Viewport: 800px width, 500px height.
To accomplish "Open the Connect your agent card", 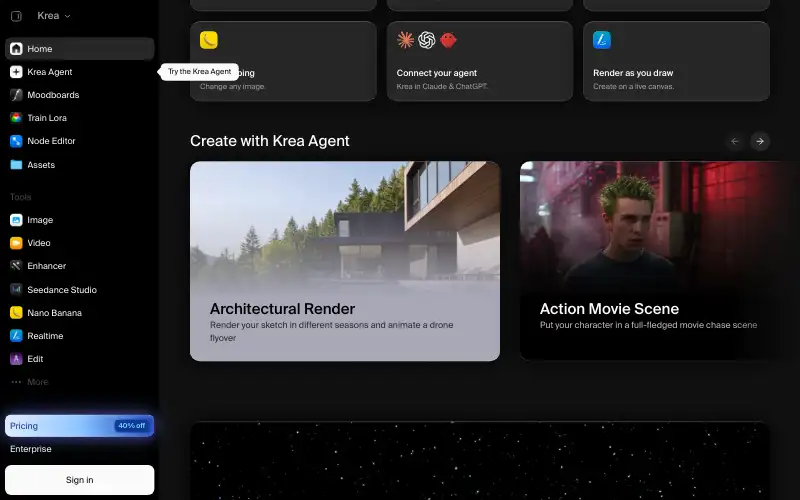I will (480, 61).
